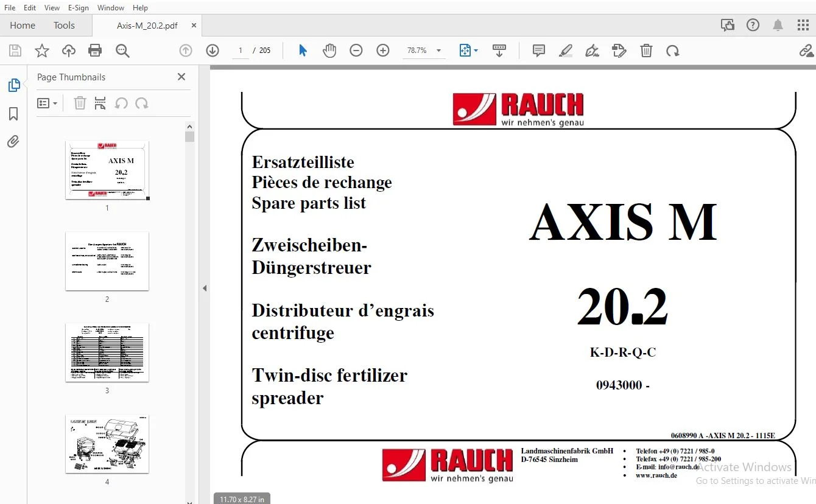The height and width of the screenshot is (504, 816).
Task: Open the E-Sign menu
Action: click(79, 7)
